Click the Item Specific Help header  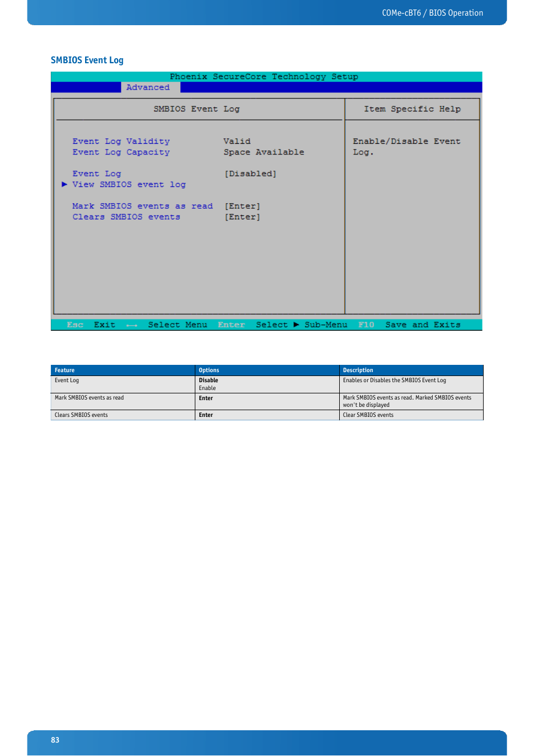[413, 109]
